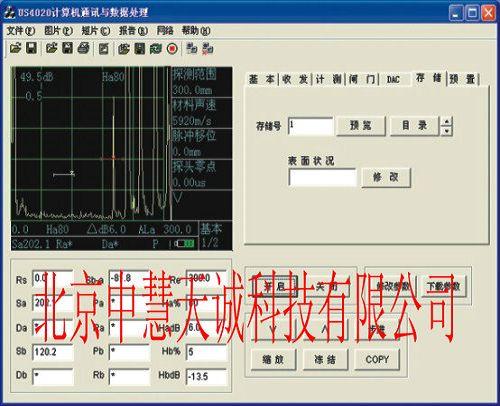Screen dimensions: 500x406
Task: Click the printer icon in toolbar
Action: pyautogui.click(x=83, y=49)
